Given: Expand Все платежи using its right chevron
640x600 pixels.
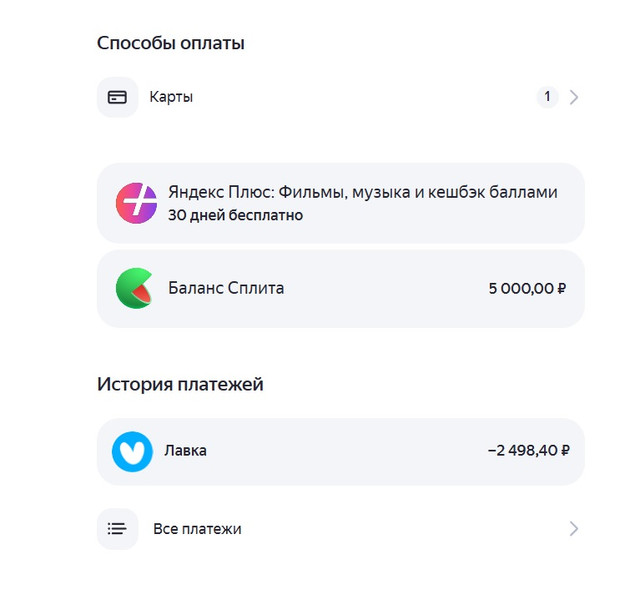Looking at the screenshot, I should pos(574,529).
